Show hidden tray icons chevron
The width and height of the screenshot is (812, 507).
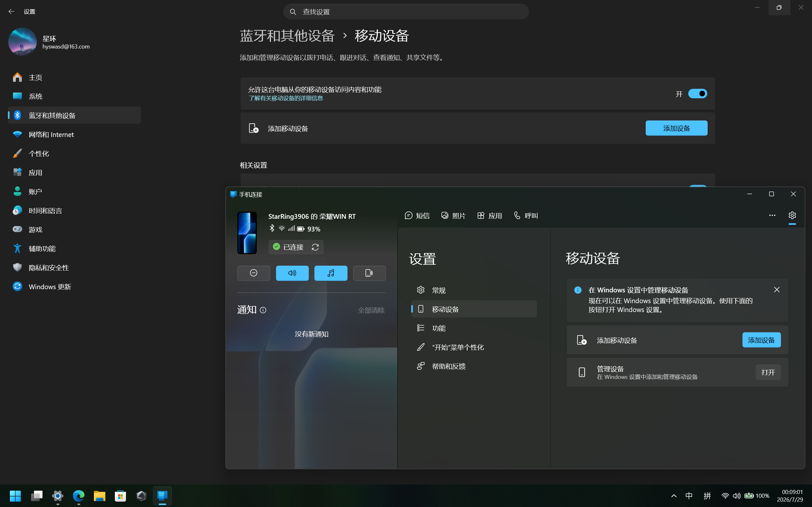(674, 496)
